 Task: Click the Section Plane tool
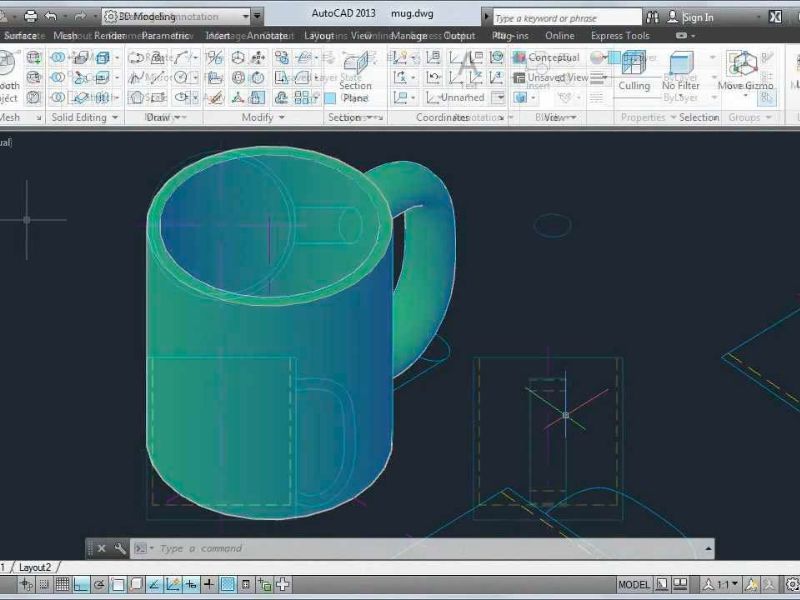pos(355,78)
